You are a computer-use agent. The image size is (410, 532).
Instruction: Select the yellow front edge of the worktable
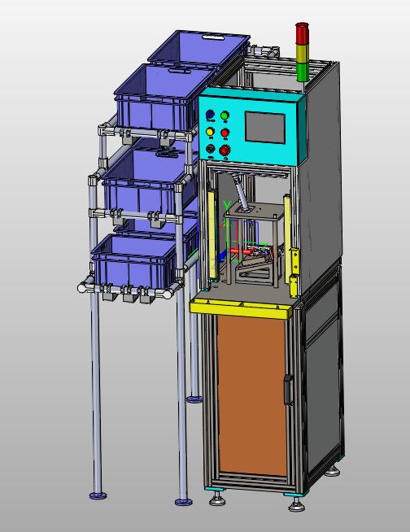pyautogui.click(x=240, y=310)
